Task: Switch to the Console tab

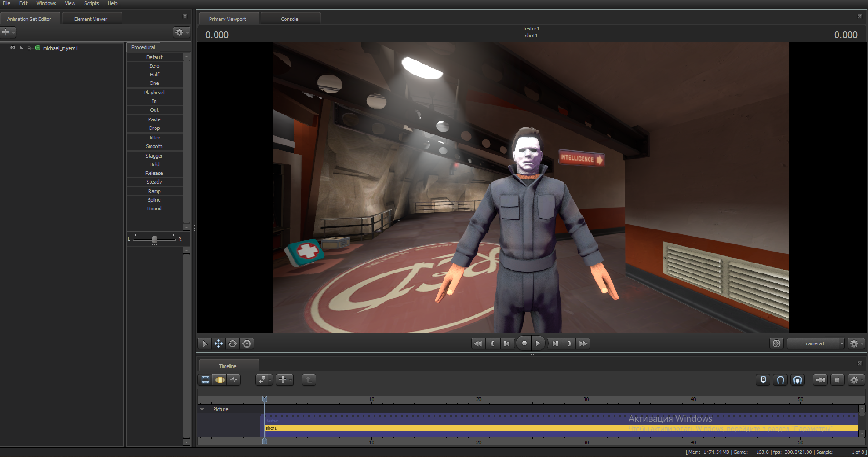Action: (x=289, y=19)
